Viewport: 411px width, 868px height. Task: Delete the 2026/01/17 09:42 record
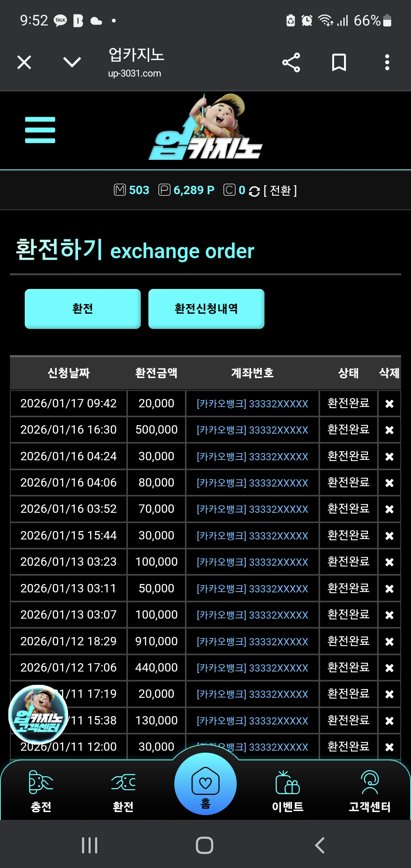(x=389, y=404)
